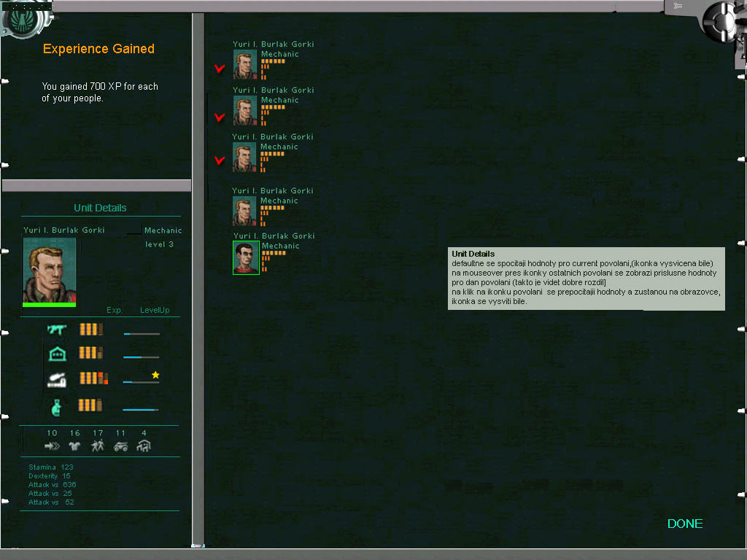Select the scientist bottle profession icon

click(56, 407)
